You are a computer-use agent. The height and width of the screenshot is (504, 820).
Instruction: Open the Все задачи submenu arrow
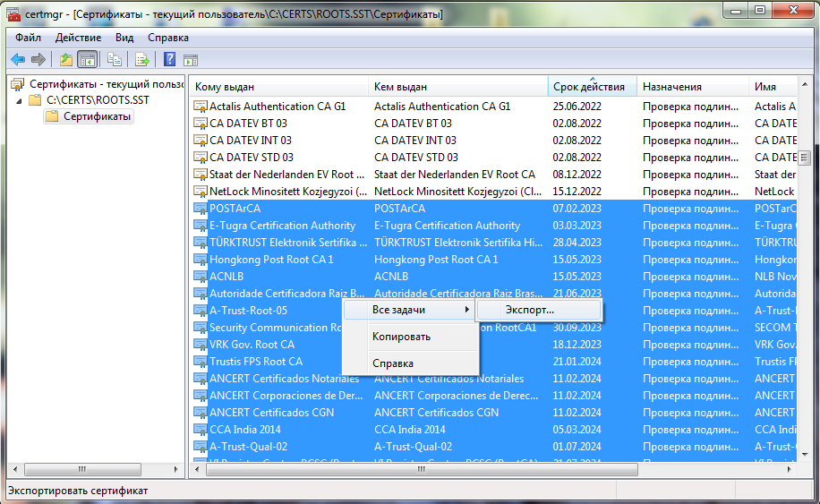pyautogui.click(x=466, y=310)
